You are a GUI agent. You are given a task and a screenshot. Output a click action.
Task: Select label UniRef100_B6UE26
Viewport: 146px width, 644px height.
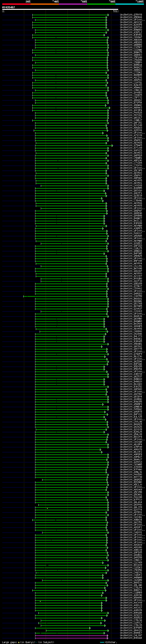tap(131, 316)
